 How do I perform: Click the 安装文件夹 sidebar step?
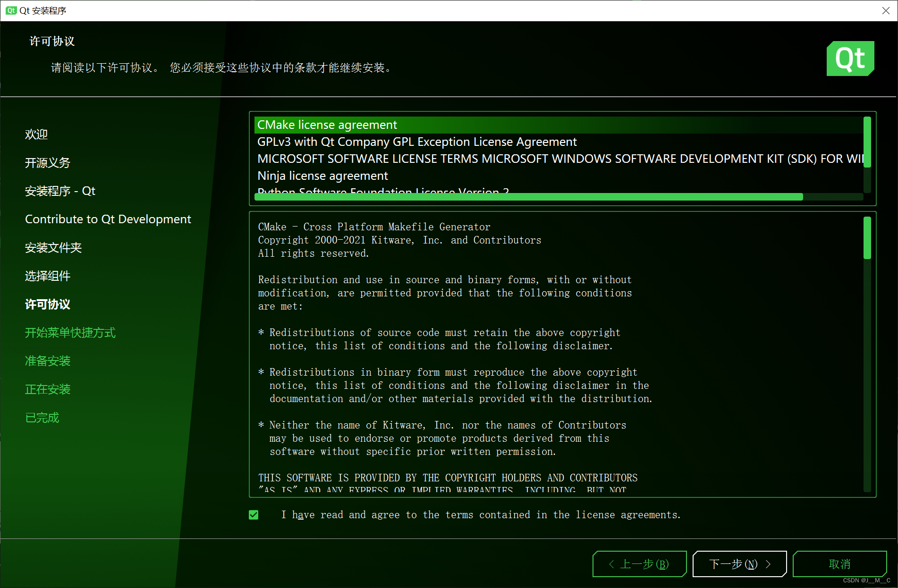53,248
